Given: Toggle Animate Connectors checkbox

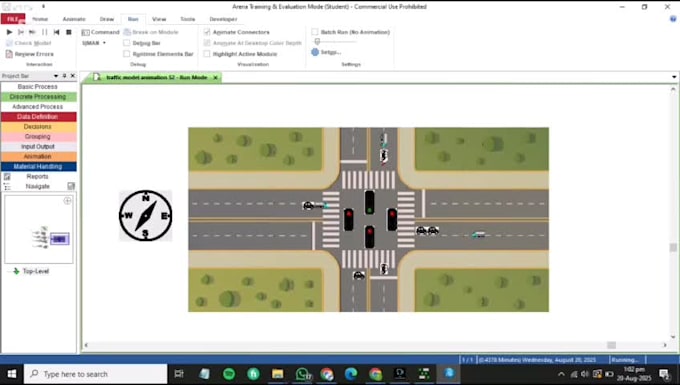Looking at the screenshot, I should (207, 32).
